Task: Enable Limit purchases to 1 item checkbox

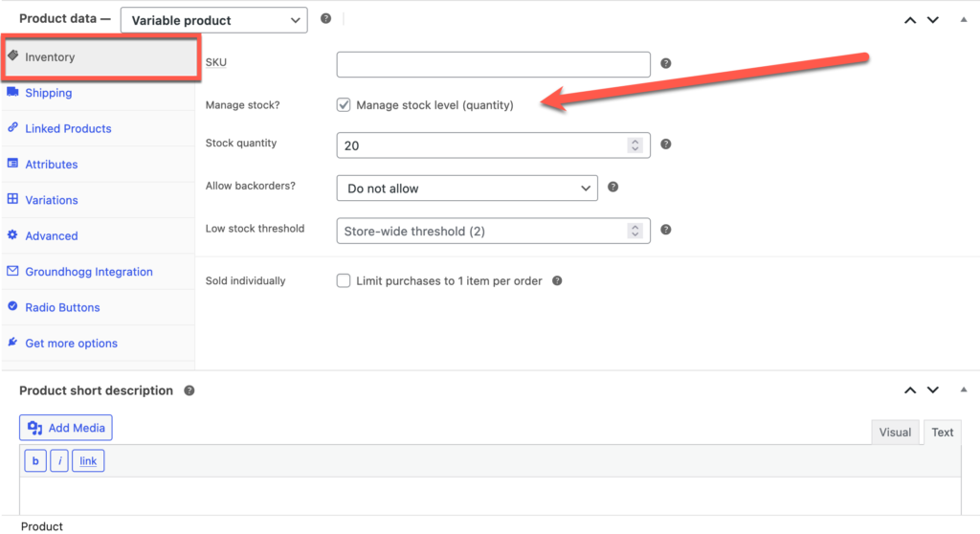Action: point(344,281)
